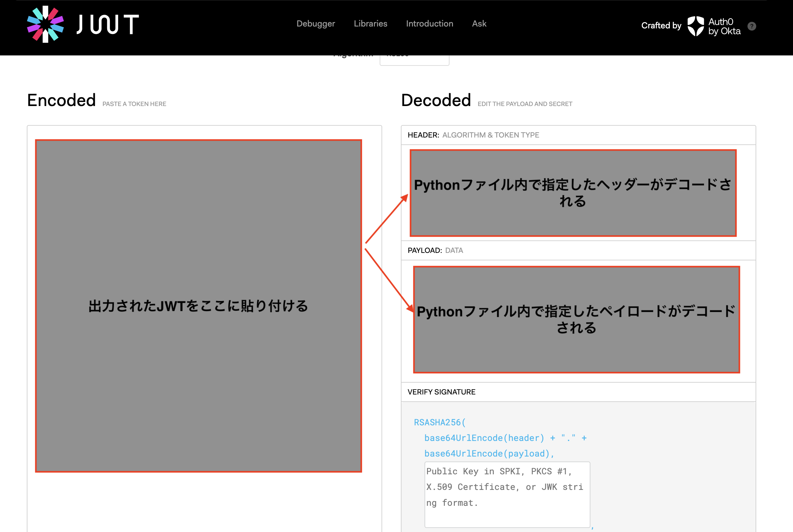793x532 pixels.
Task: Click the Public Key input field
Action: (x=507, y=495)
